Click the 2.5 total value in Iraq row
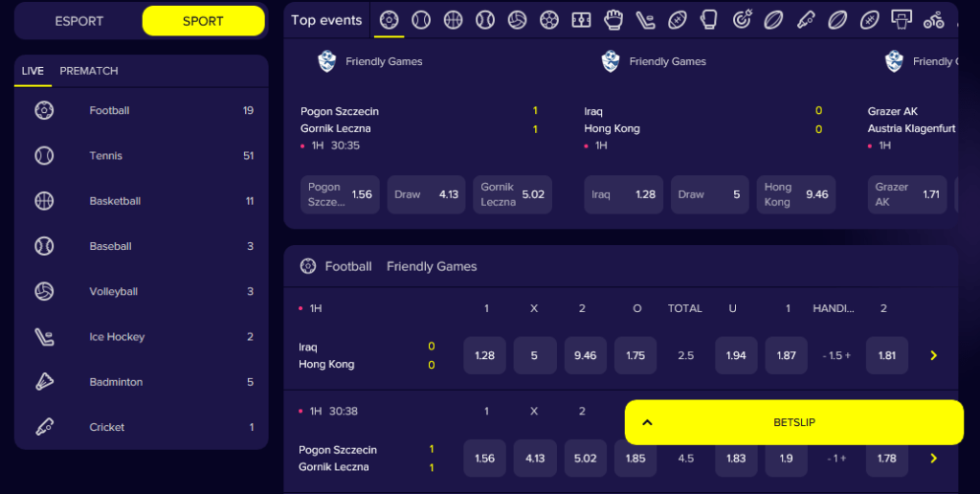Viewport: 980px width, 494px height. point(685,356)
